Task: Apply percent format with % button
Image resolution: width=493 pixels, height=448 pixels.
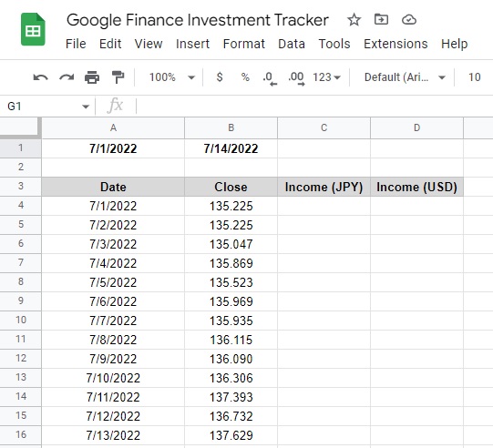Action: 245,77
